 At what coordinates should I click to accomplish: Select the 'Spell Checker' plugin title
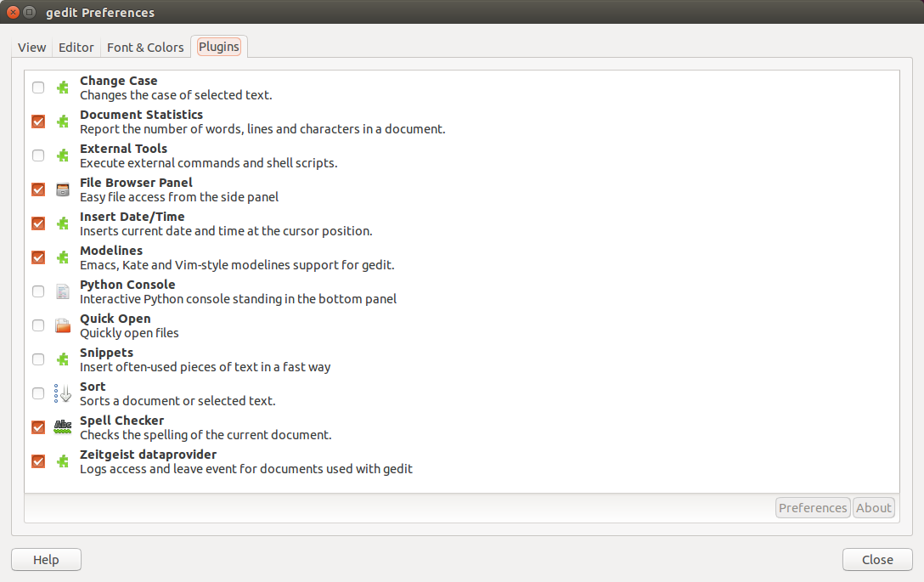pos(122,421)
